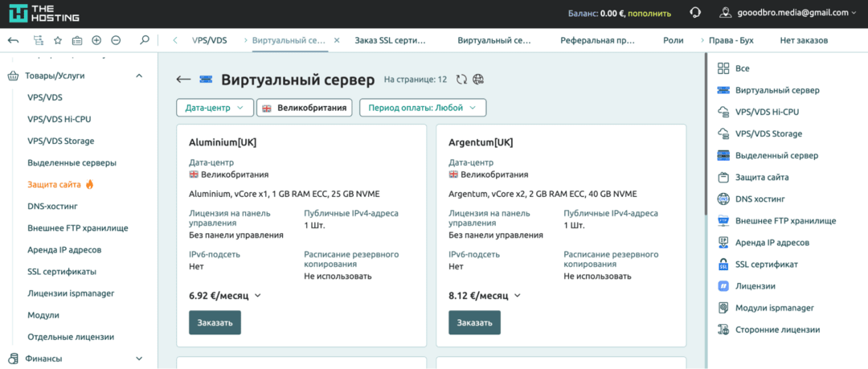This screenshot has height=369, width=868.
Task: Click globe icon near page title
Action: click(x=478, y=80)
